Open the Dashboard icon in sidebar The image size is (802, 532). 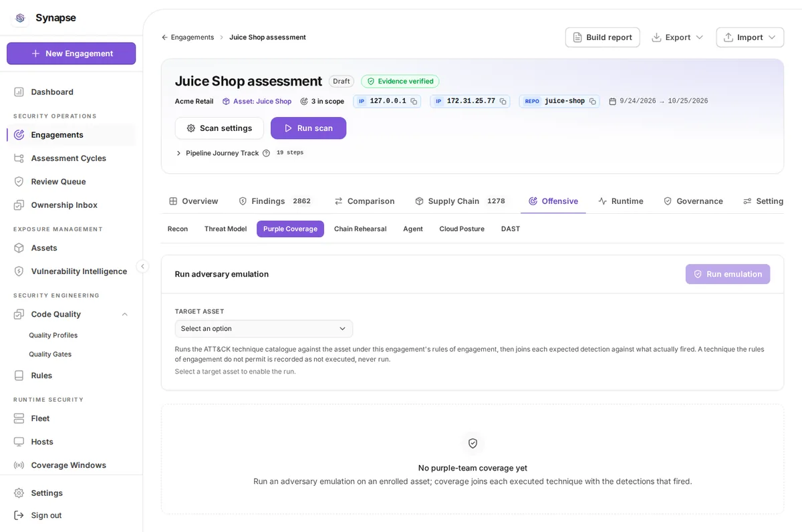(19, 92)
